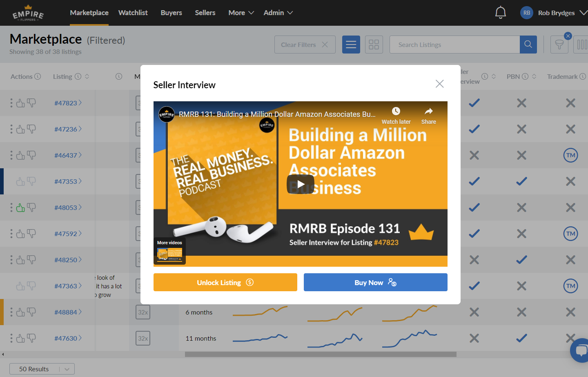This screenshot has width=588, height=377.
Task: Click the Buy Now button
Action: (376, 282)
